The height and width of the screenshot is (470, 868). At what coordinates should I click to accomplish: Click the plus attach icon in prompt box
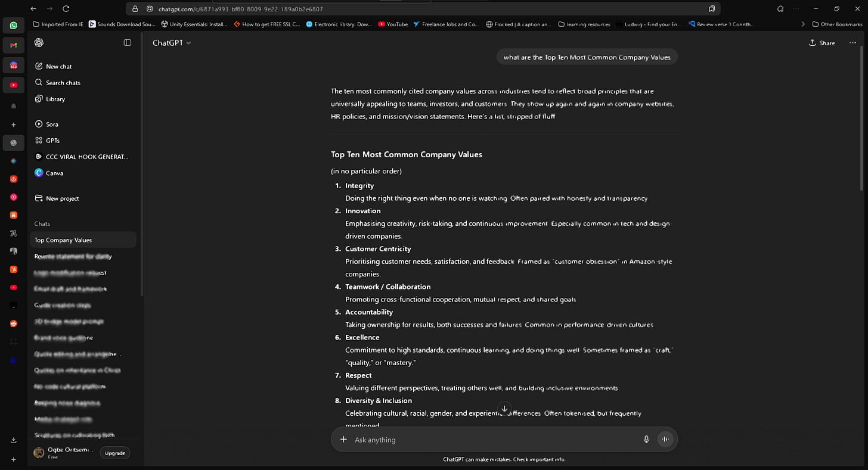pyautogui.click(x=343, y=440)
